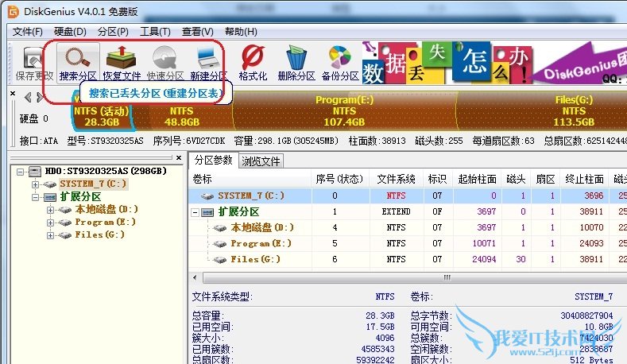Image resolution: width=627 pixels, height=364 pixels.
Task: Go to next disk with right arrow
Action: click(x=39, y=97)
